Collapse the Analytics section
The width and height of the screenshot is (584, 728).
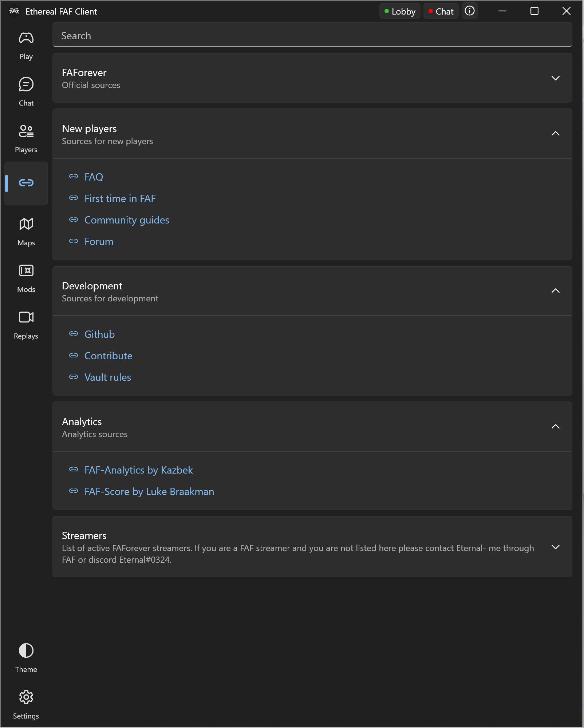(312, 427)
